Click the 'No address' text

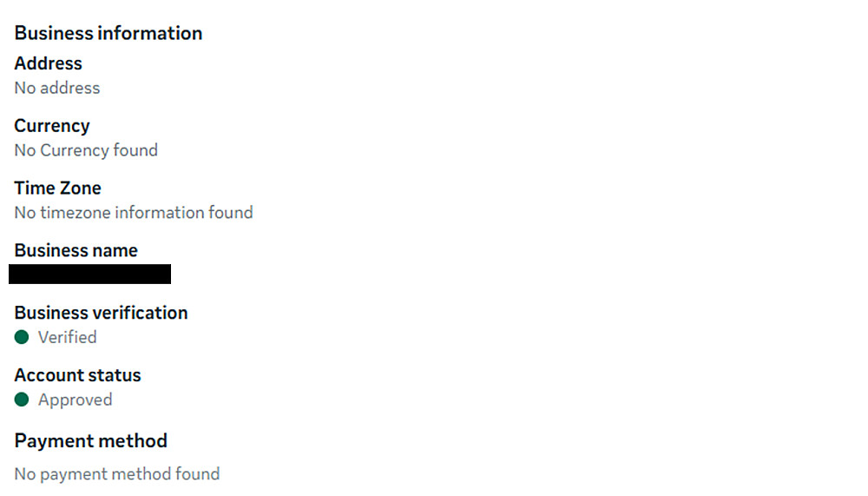click(x=57, y=88)
